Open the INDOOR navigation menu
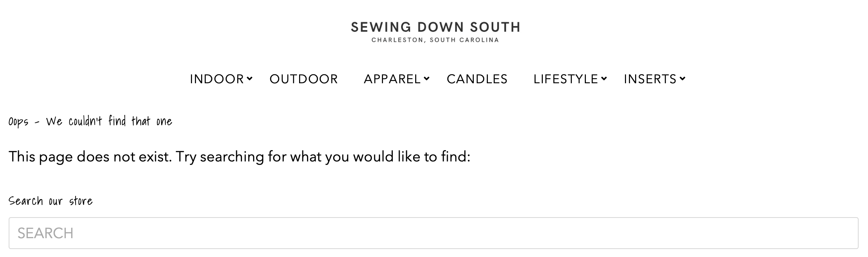This screenshot has height=257, width=868. (217, 79)
